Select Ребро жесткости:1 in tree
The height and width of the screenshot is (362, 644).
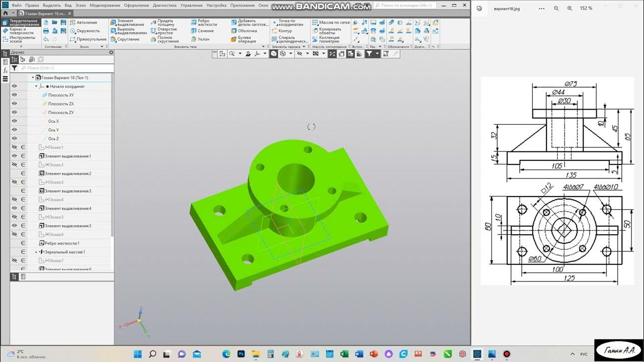point(62,243)
